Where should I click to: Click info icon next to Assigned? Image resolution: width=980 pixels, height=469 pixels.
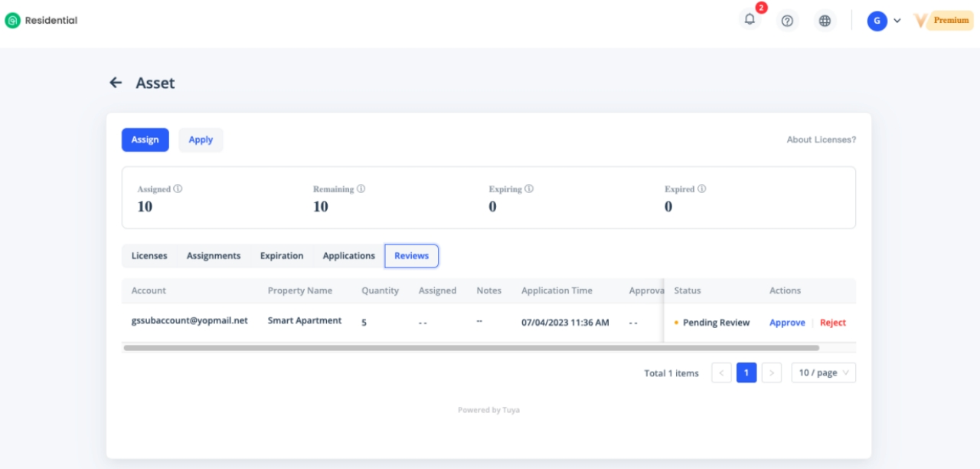(178, 189)
